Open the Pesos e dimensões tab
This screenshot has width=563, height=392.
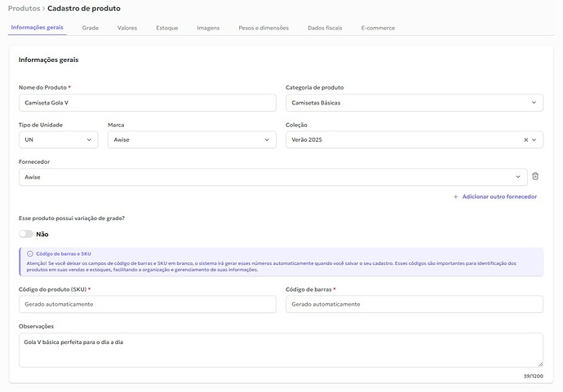tap(264, 28)
